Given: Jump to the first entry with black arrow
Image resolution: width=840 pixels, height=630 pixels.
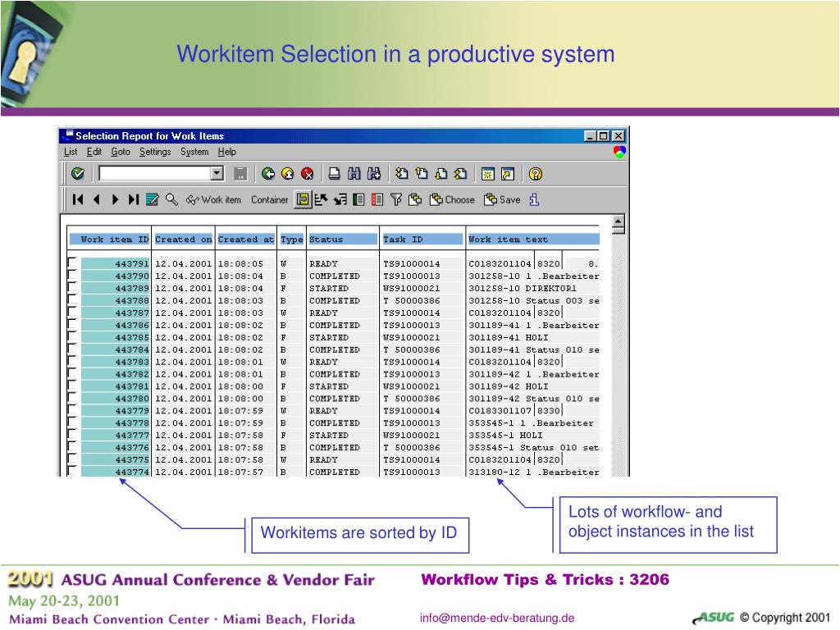Looking at the screenshot, I should coord(78,200).
